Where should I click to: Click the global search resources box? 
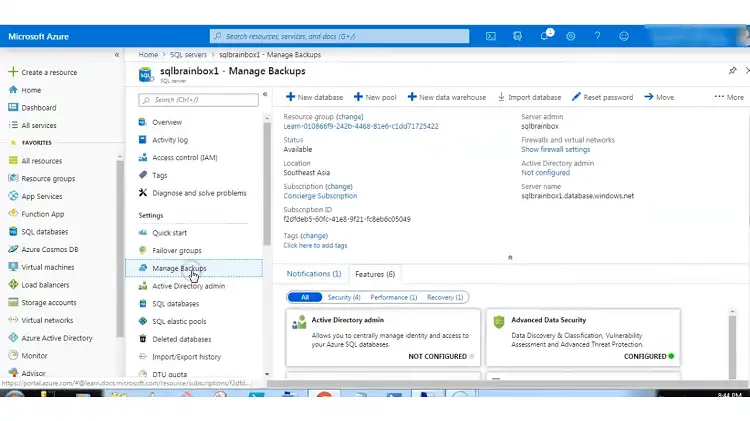tap(339, 36)
